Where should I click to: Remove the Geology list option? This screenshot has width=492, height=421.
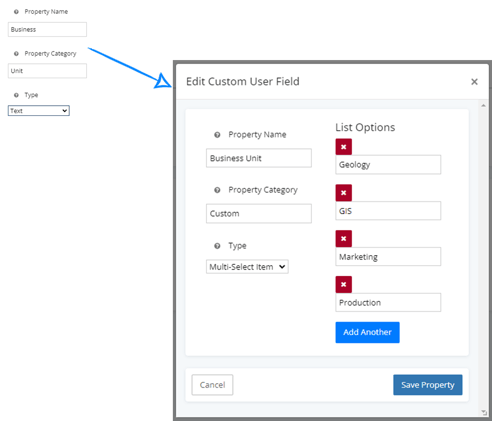tap(344, 147)
